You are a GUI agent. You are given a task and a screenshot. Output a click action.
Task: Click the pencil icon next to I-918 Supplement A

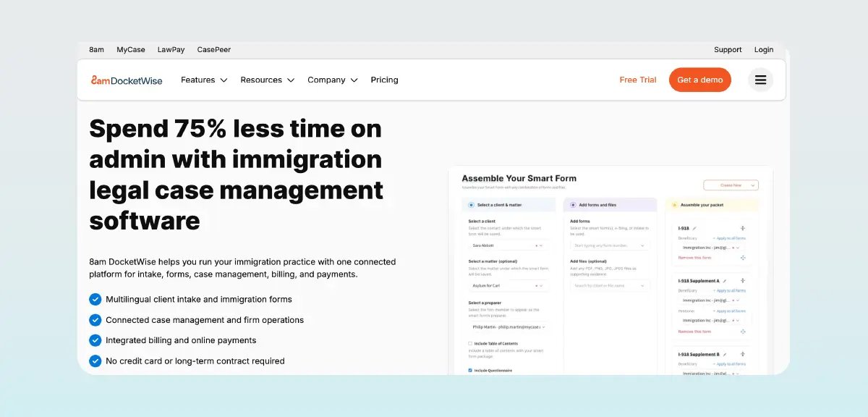point(726,280)
